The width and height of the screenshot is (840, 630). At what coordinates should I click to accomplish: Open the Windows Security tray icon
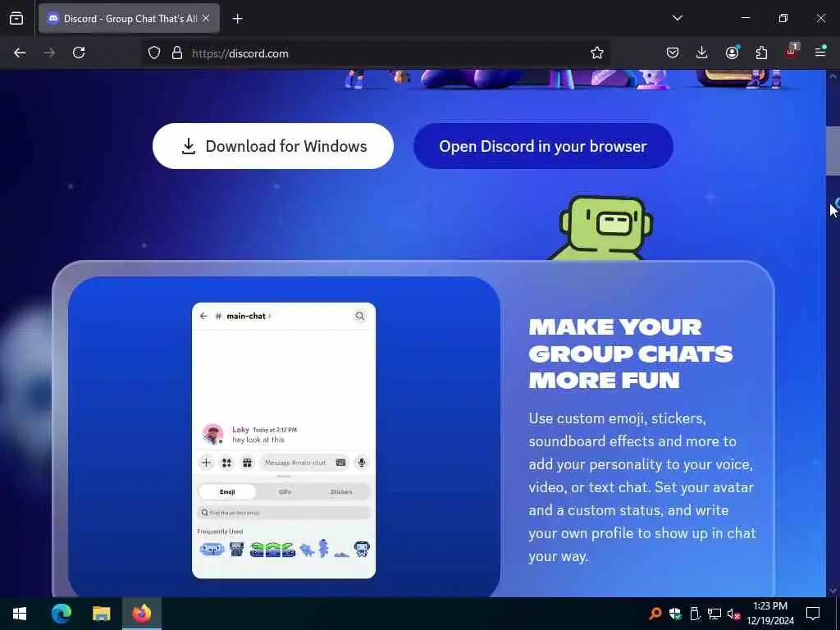675,614
